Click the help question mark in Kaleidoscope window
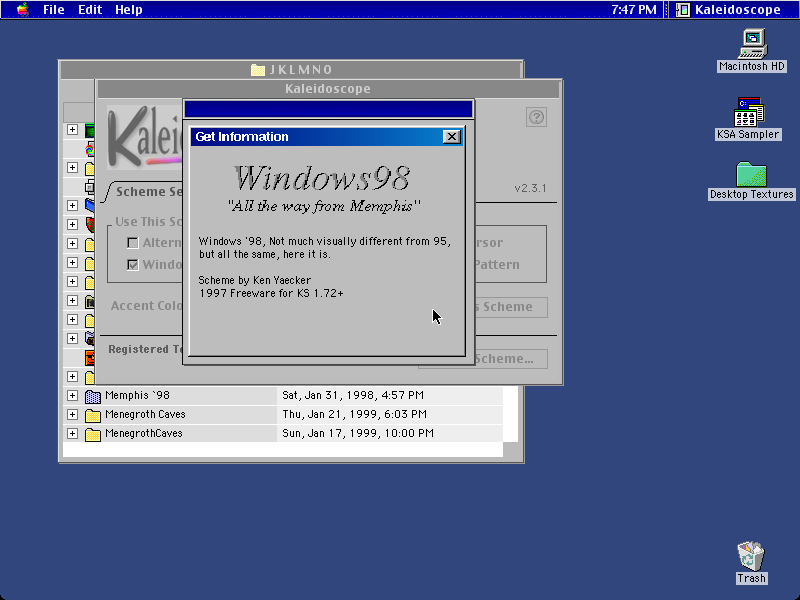The height and width of the screenshot is (600, 800). point(536,117)
